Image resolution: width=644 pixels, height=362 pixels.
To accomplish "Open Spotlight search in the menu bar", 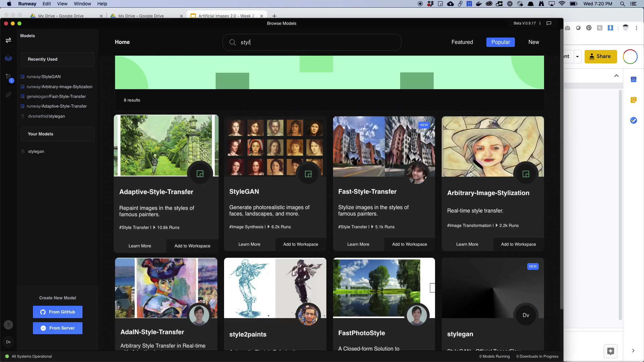I will click(622, 4).
